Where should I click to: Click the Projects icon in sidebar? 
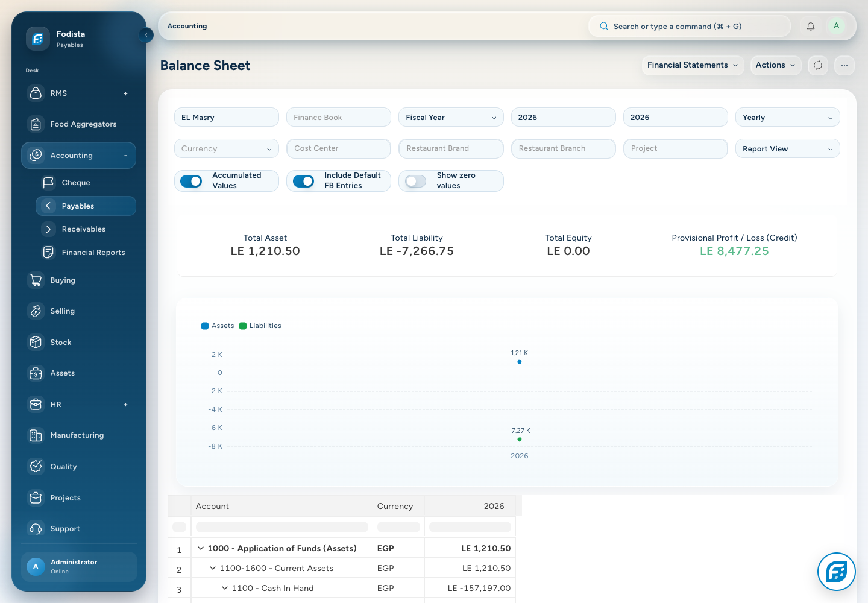click(x=36, y=498)
